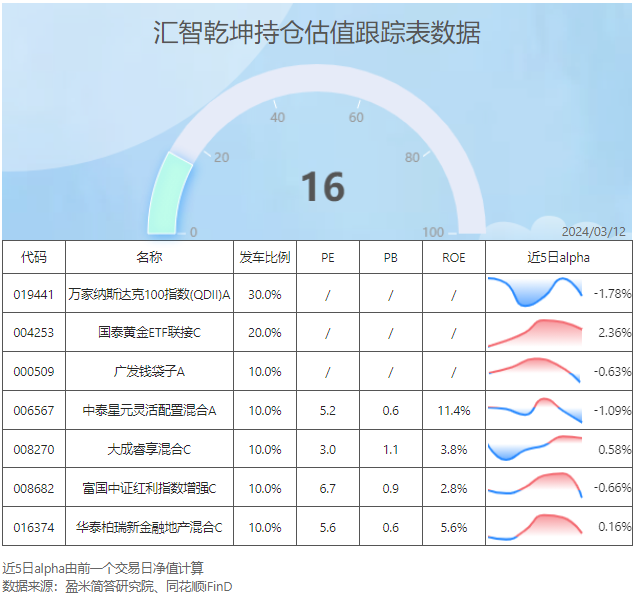Click the sparkline chart in 008270 row
The height and width of the screenshot is (596, 635).
point(535,448)
